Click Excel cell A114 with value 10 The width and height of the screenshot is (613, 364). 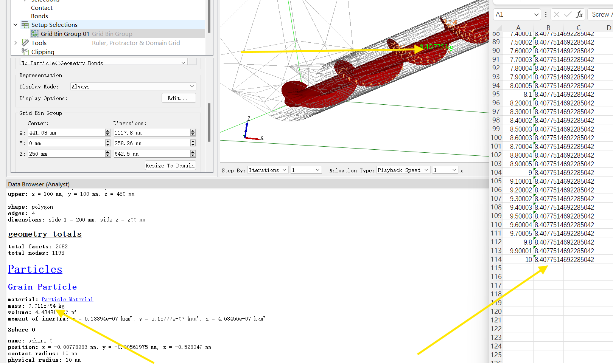point(518,260)
